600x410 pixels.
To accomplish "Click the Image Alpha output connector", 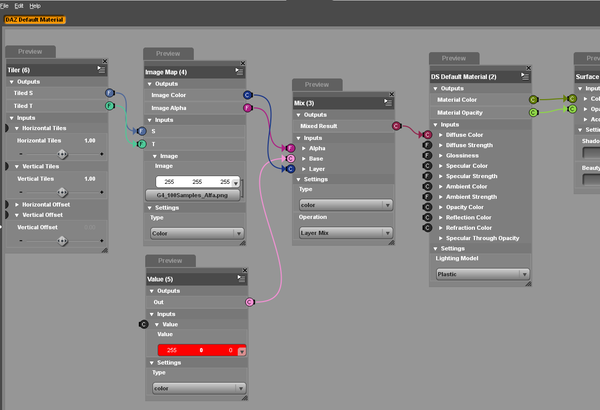I will tap(248, 108).
